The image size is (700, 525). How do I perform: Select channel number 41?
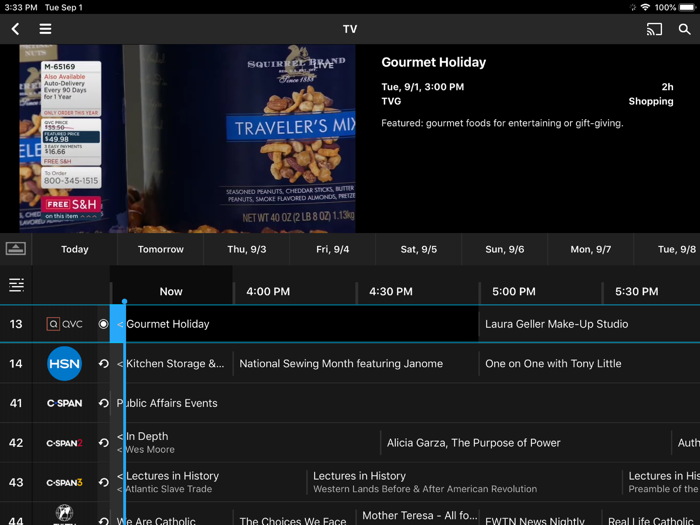(16, 403)
